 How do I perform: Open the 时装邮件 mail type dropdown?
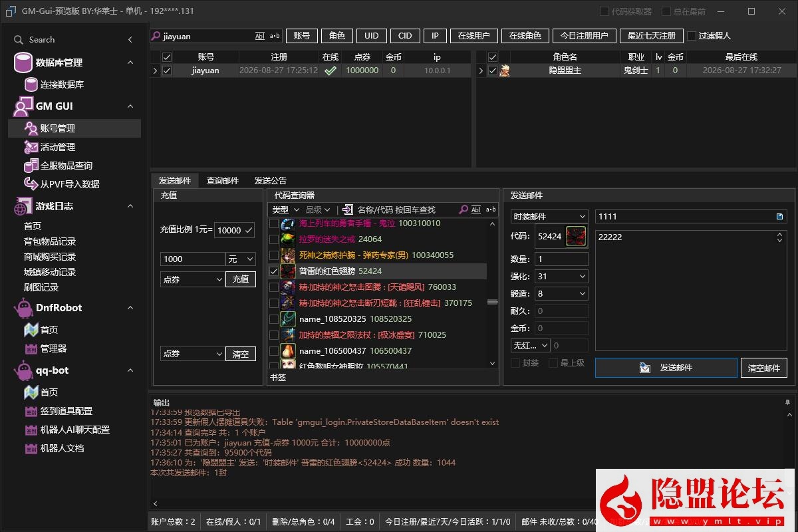coord(549,217)
